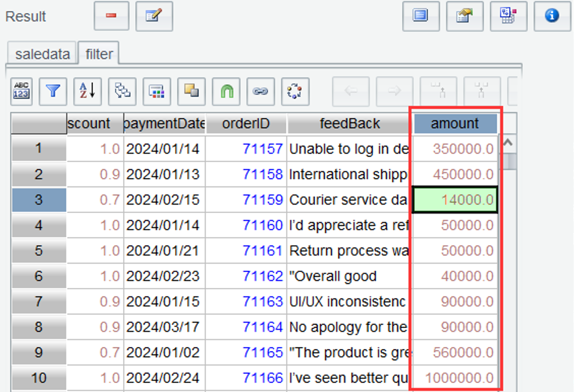Switch to the saledata tab
Image resolution: width=574 pixels, height=392 pixels.
pos(42,54)
